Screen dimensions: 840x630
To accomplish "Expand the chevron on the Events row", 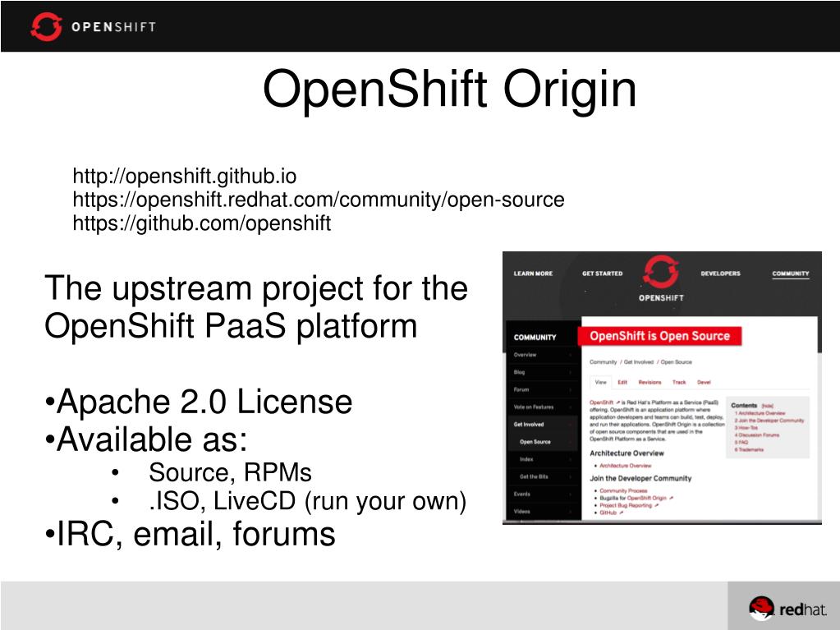I will (570, 494).
